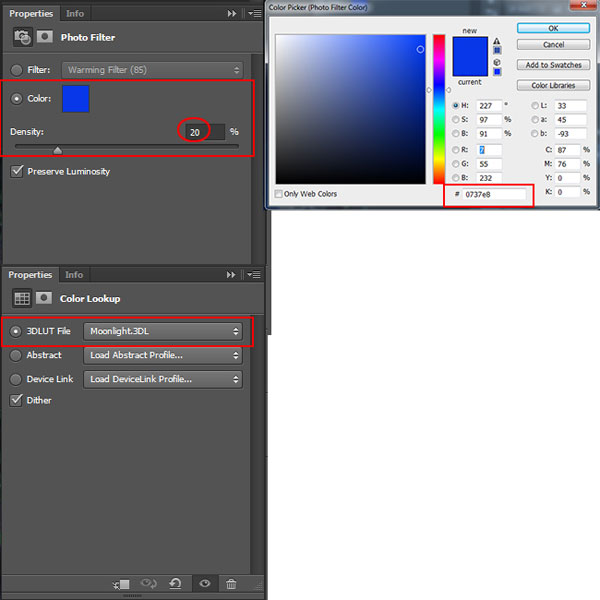Click Add to Swatches button
Screen dimensions: 600x600
553,65
